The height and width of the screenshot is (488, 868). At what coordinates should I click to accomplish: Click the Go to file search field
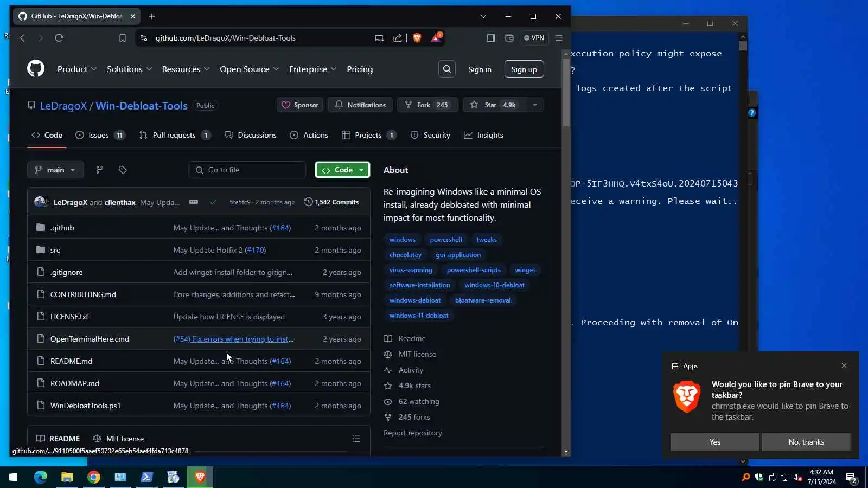click(247, 170)
